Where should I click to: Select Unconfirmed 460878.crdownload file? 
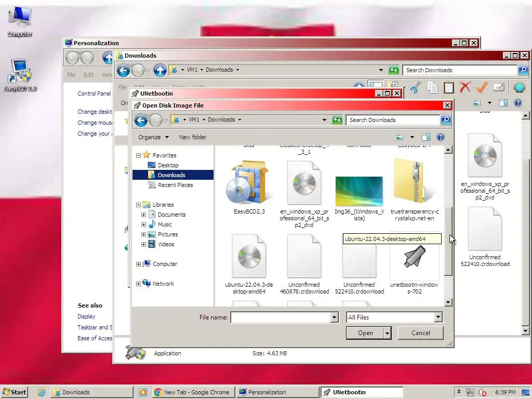tap(304, 264)
